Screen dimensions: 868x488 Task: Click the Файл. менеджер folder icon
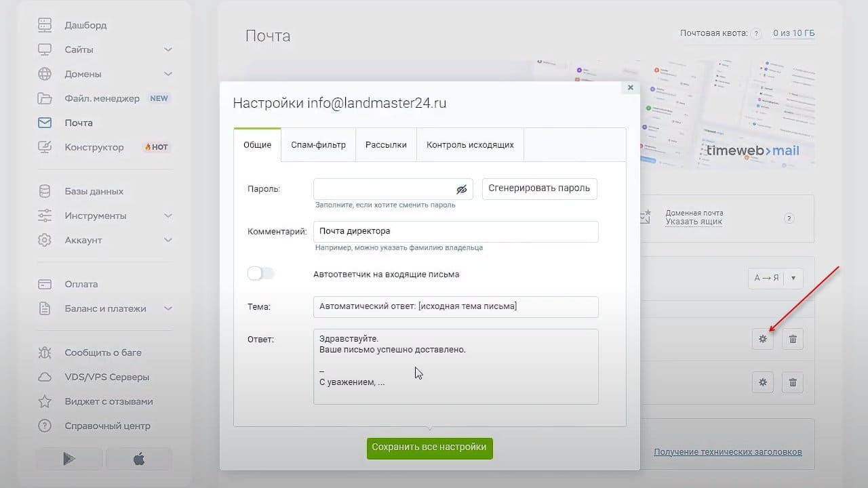[x=45, y=98]
